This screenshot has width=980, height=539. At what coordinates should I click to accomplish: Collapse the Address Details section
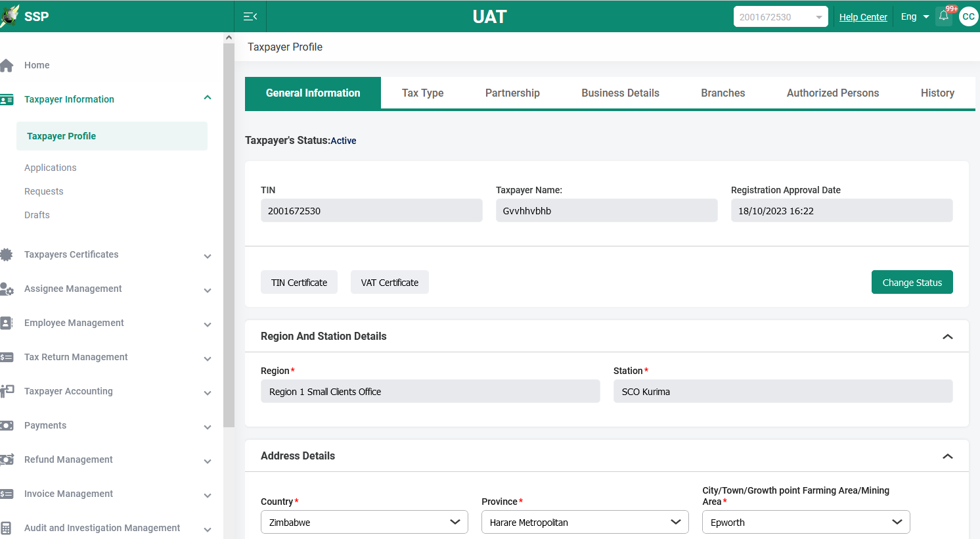947,456
